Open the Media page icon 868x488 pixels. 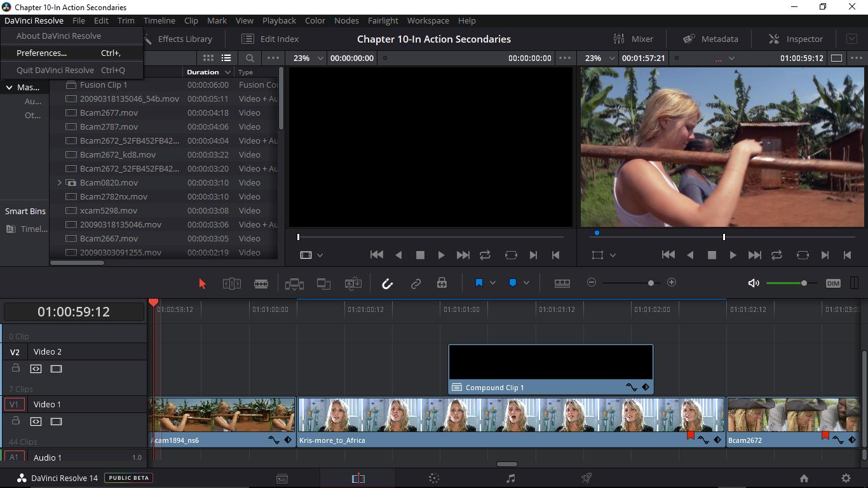point(282,478)
